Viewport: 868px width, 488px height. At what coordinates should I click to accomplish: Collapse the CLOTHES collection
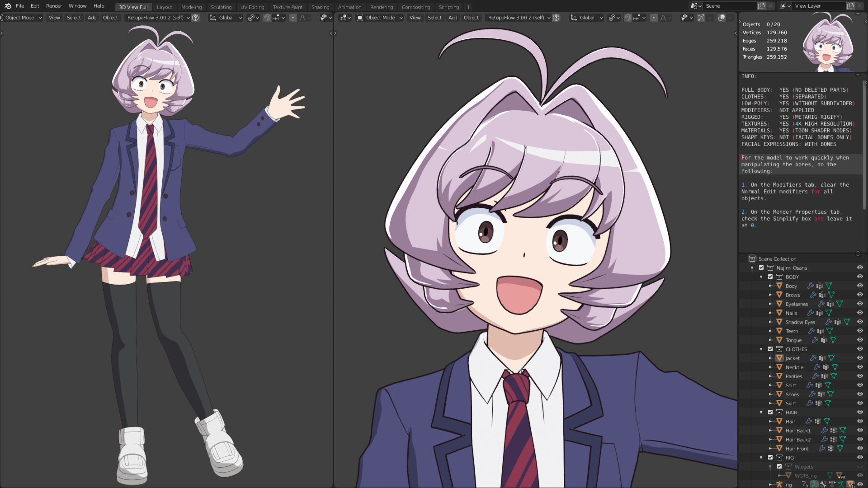point(761,349)
